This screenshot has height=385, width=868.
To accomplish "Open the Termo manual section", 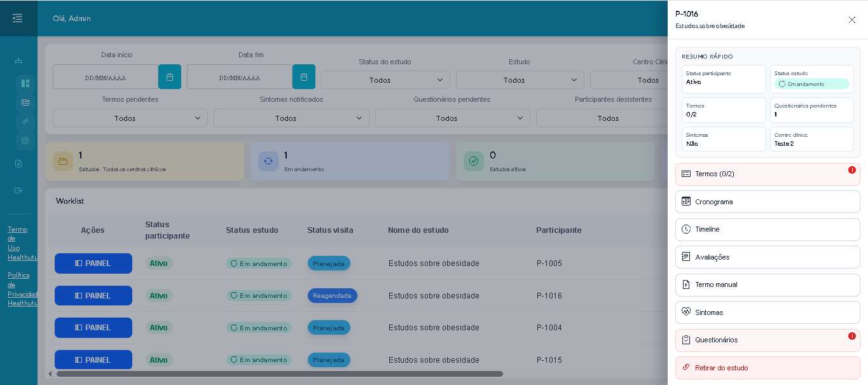I will point(768,284).
